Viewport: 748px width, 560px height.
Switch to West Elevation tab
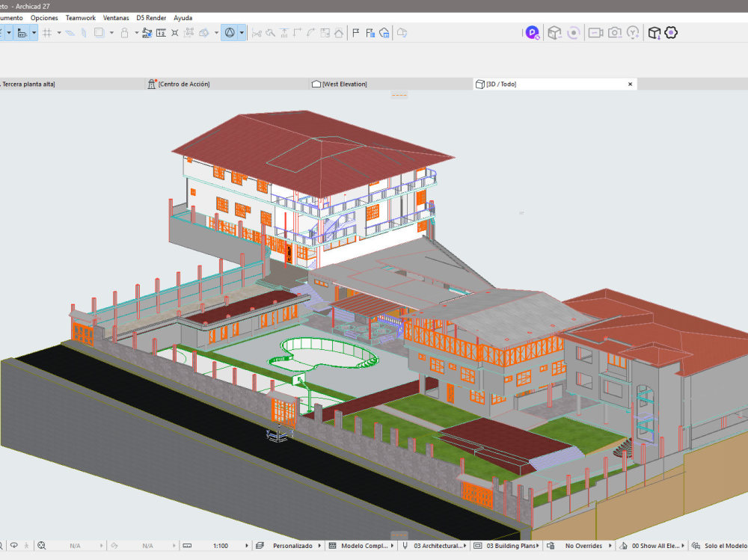390,84
